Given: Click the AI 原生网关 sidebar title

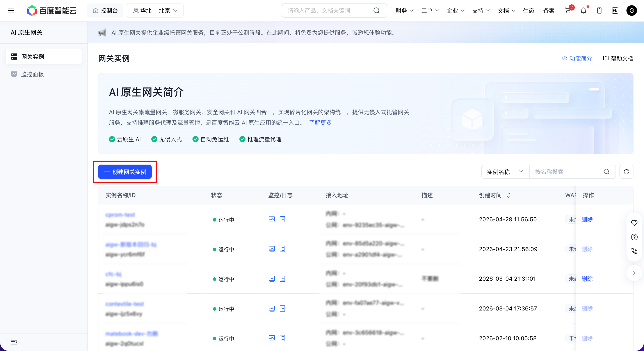Looking at the screenshot, I should click(27, 32).
